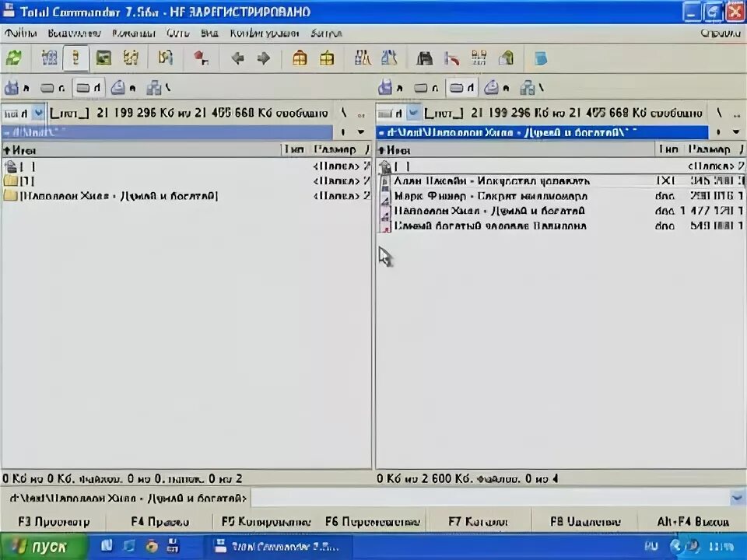This screenshot has height=560, width=747.
Task: Click the first view-mode icon after refresh
Action: coord(50,58)
